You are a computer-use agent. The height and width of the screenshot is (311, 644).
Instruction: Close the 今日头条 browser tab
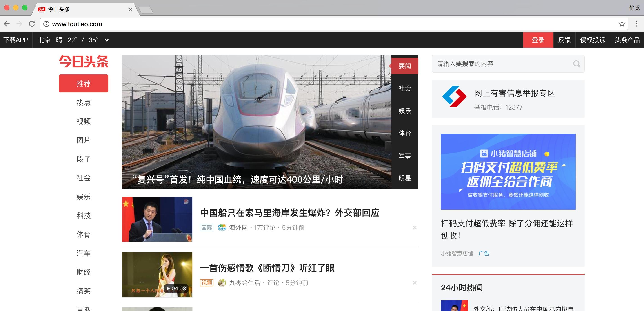130,9
